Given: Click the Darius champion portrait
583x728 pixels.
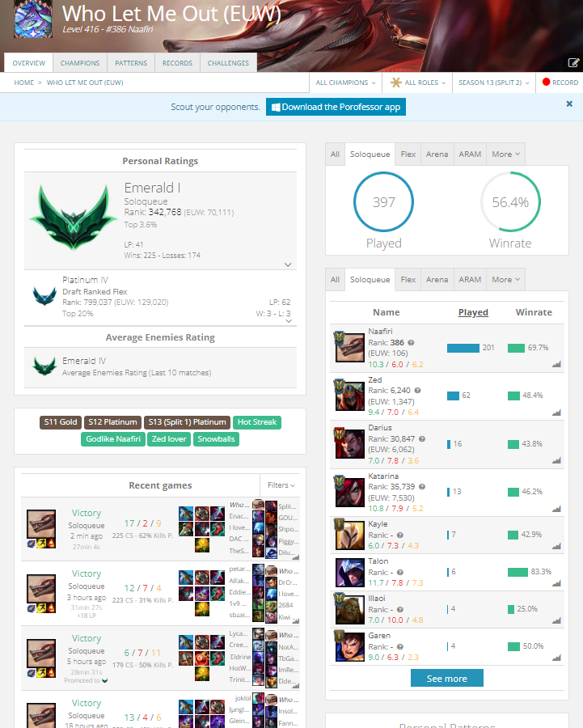Looking at the screenshot, I should coord(350,443).
